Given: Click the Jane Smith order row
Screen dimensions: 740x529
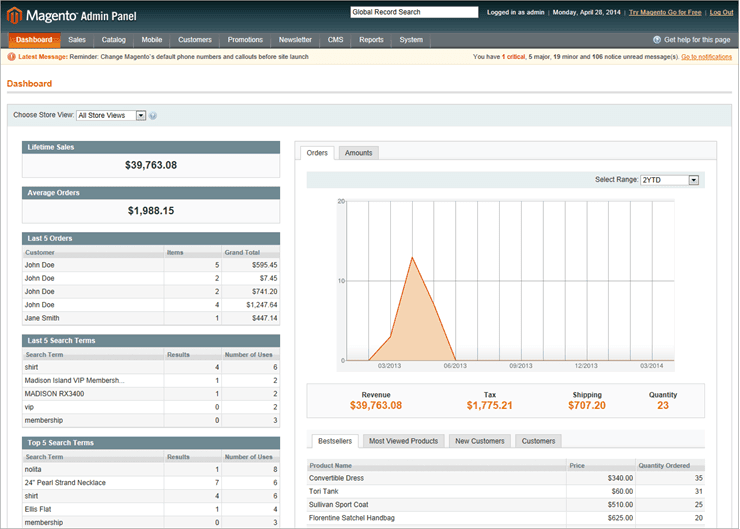Looking at the screenshot, I should [x=151, y=318].
